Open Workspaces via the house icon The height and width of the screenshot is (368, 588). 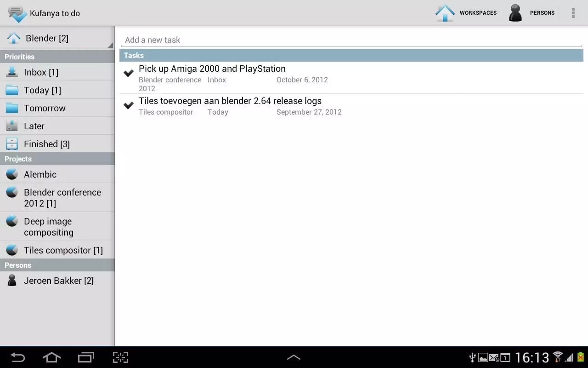[x=445, y=13]
